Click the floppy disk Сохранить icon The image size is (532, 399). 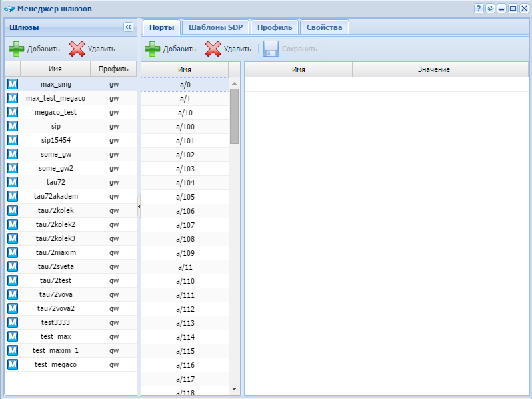271,49
